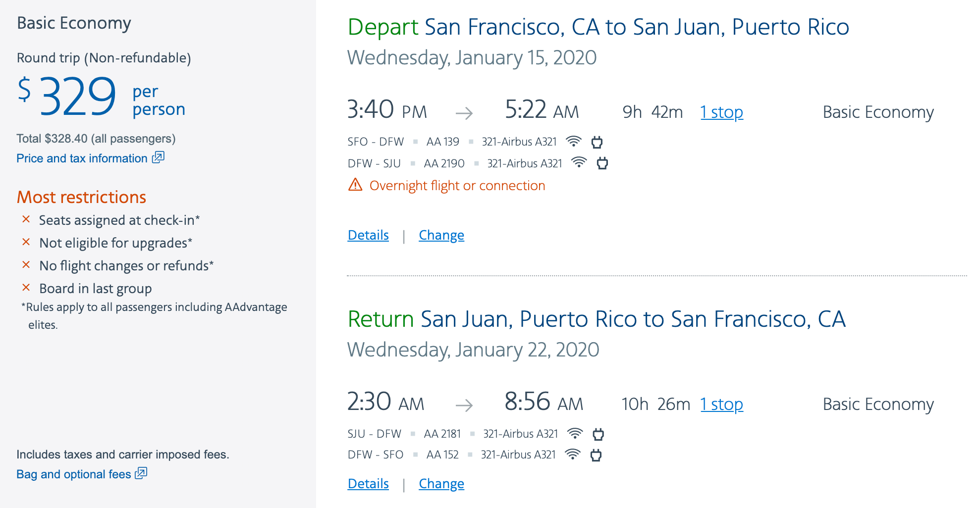Click Wi-Fi icon for flight AA 2190
Viewport: 980px width, 508px height.
579,163
